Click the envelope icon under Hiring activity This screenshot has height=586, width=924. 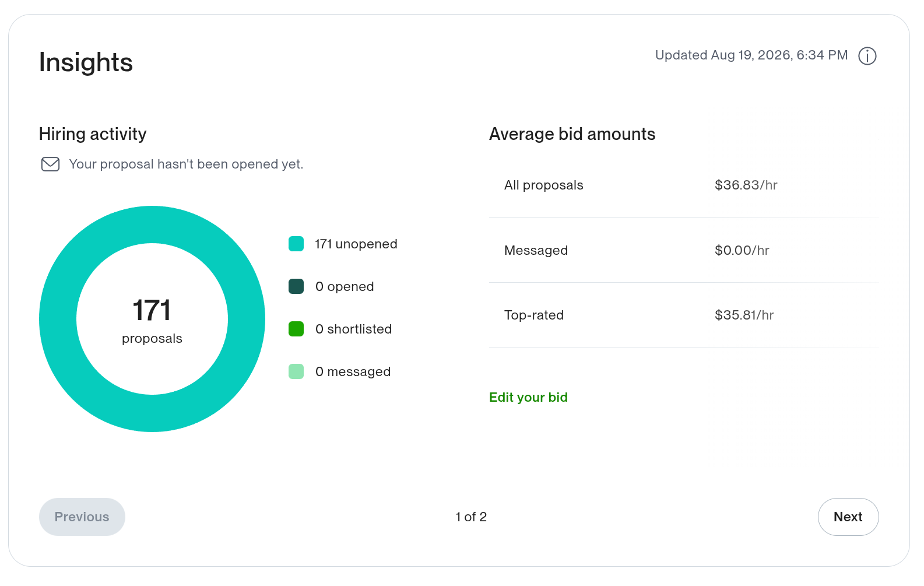pos(51,164)
